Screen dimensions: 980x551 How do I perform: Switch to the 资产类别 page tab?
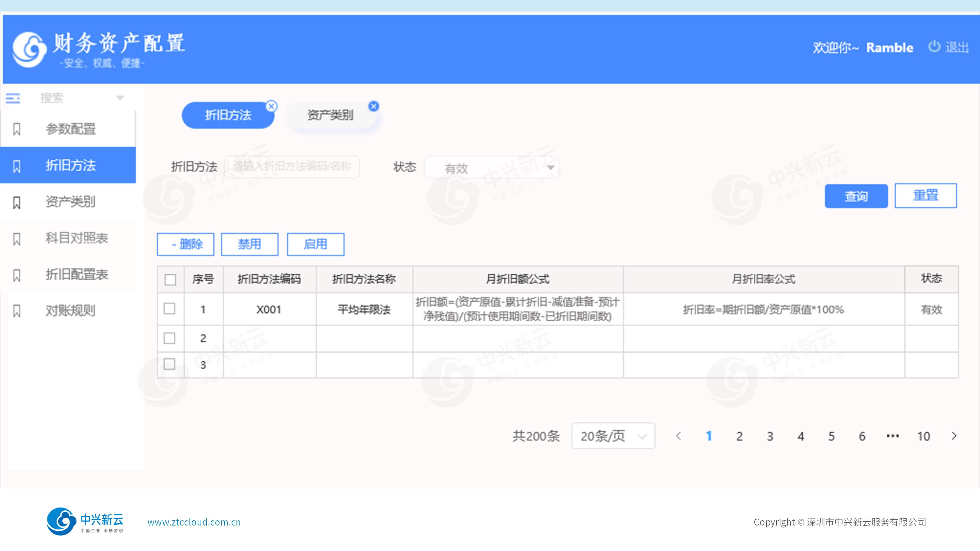click(330, 115)
